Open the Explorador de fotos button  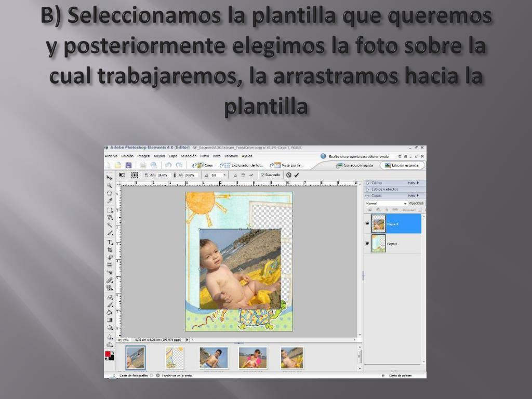tap(242, 165)
